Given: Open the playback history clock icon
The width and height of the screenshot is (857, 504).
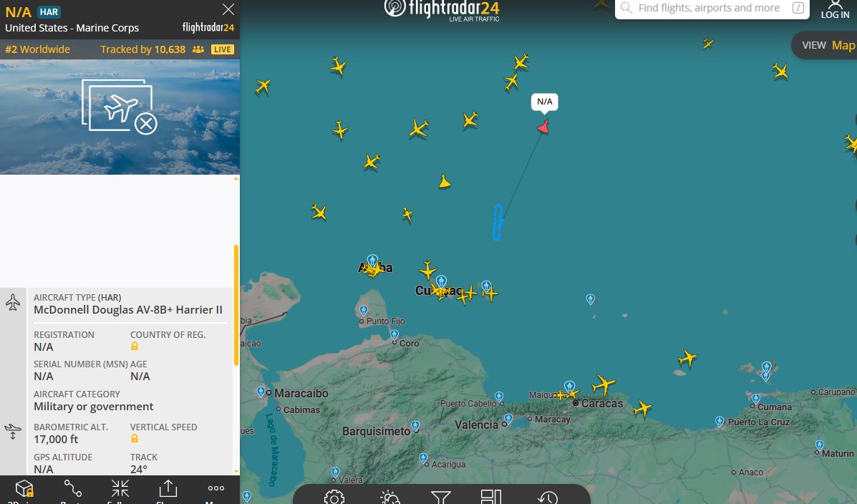Looking at the screenshot, I should coord(548,498).
